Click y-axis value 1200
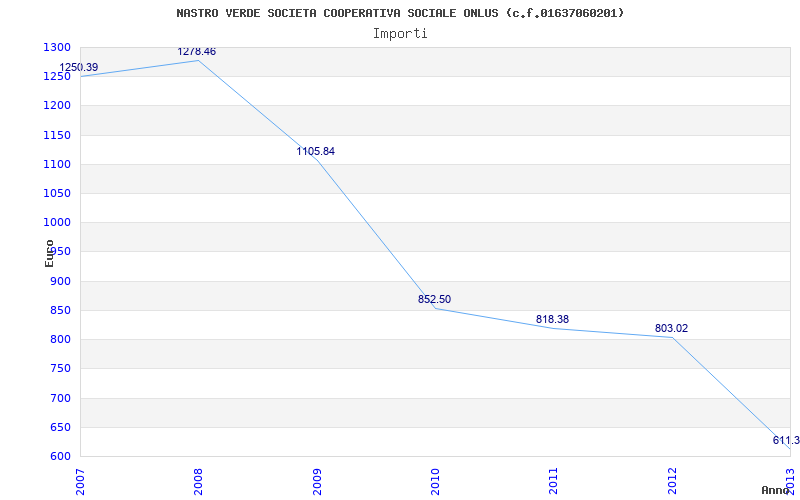The height and width of the screenshot is (500, 800). 57,106
